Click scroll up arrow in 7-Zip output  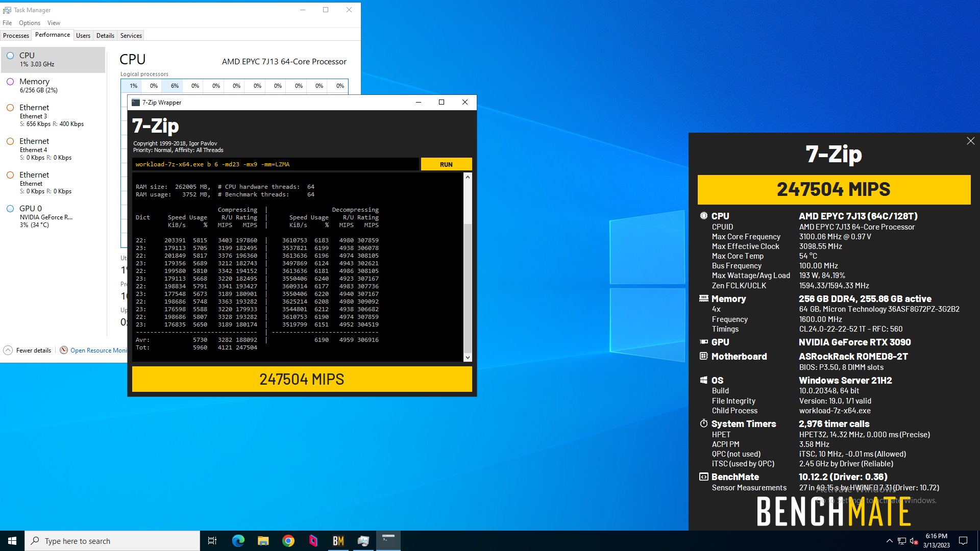[x=468, y=177]
